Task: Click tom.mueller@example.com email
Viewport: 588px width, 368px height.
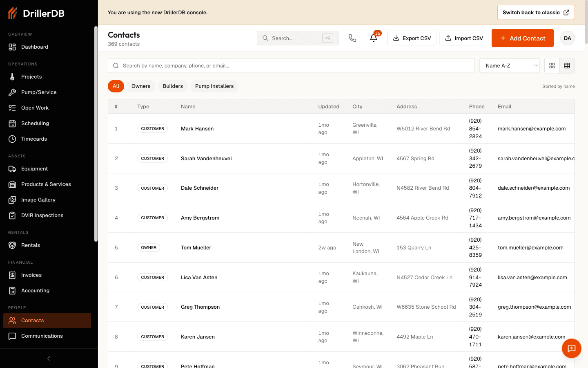Action: 530,248
